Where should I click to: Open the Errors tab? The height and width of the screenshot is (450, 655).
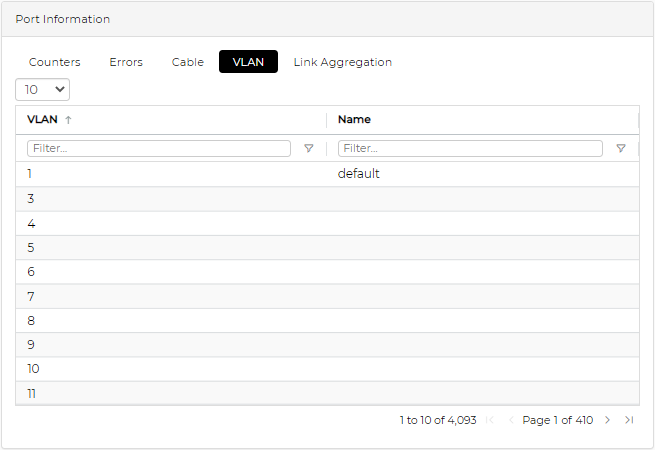[x=126, y=62]
